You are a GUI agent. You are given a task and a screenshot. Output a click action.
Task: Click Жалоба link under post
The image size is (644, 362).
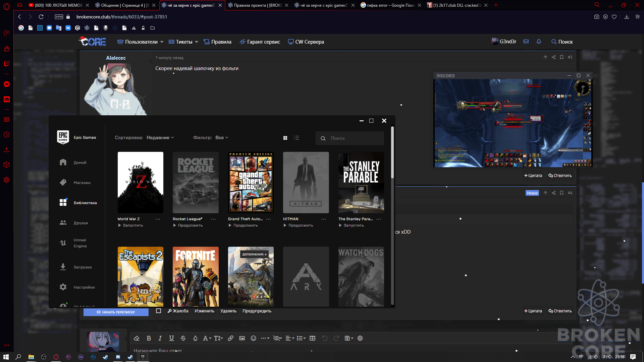(x=178, y=311)
